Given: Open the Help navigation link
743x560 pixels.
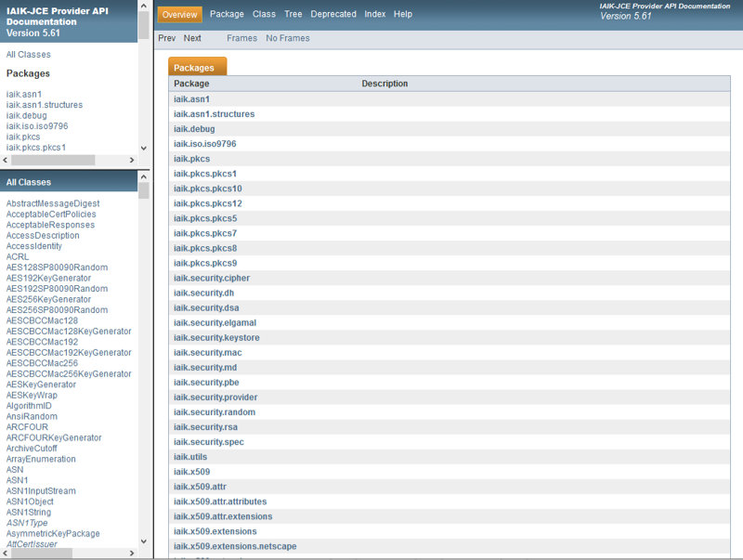Looking at the screenshot, I should (x=403, y=14).
